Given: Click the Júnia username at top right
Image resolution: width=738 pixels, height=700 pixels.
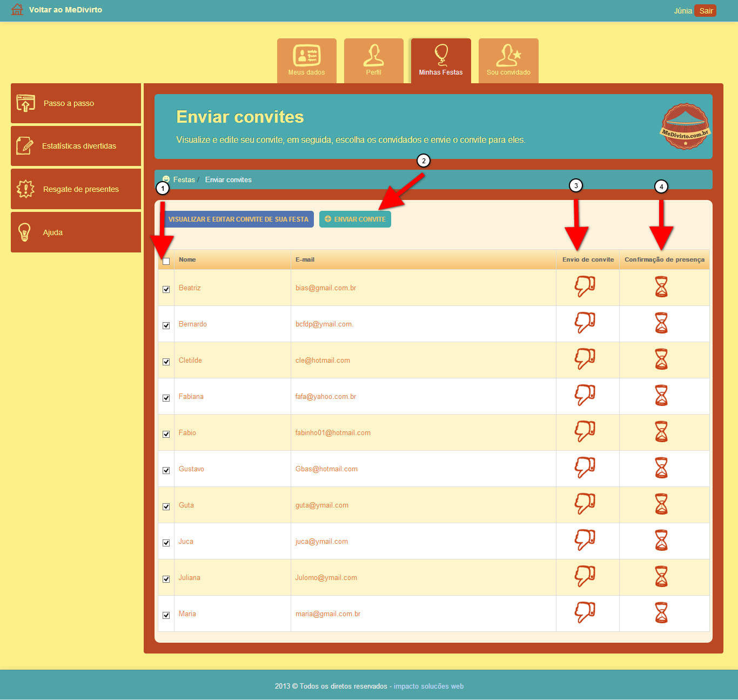Looking at the screenshot, I should click(683, 11).
